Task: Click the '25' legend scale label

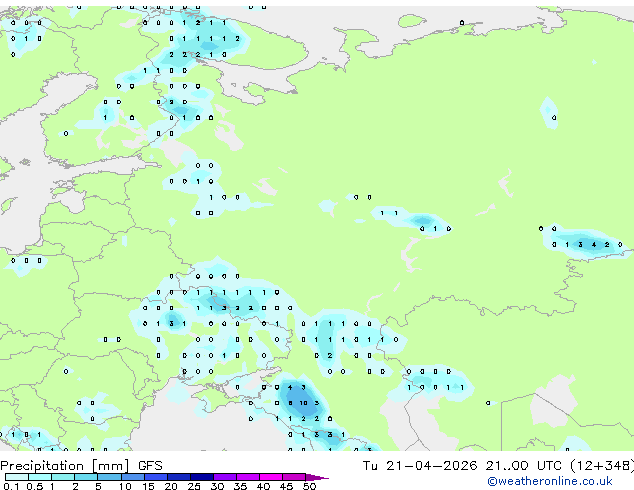Action: click(194, 486)
